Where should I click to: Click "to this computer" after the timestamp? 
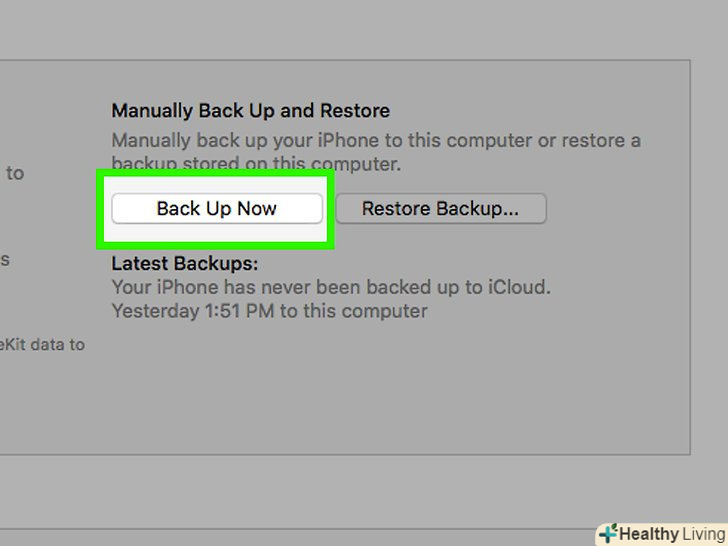(354, 311)
